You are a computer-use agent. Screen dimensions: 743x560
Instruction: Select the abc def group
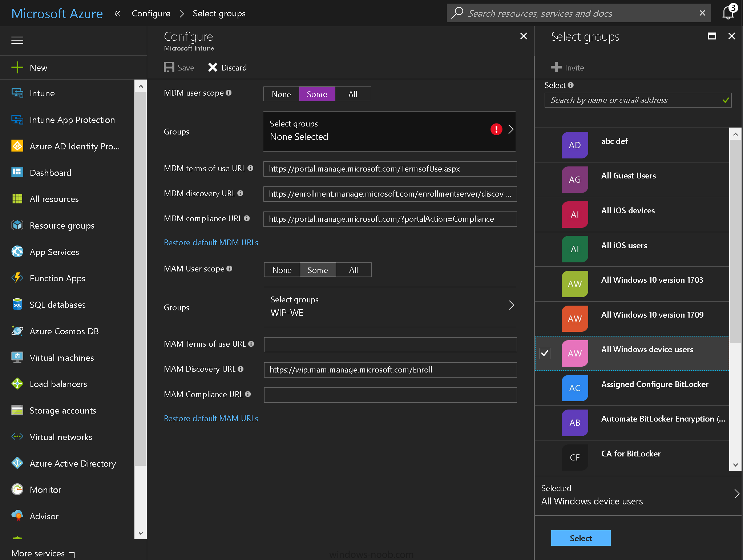coord(631,145)
